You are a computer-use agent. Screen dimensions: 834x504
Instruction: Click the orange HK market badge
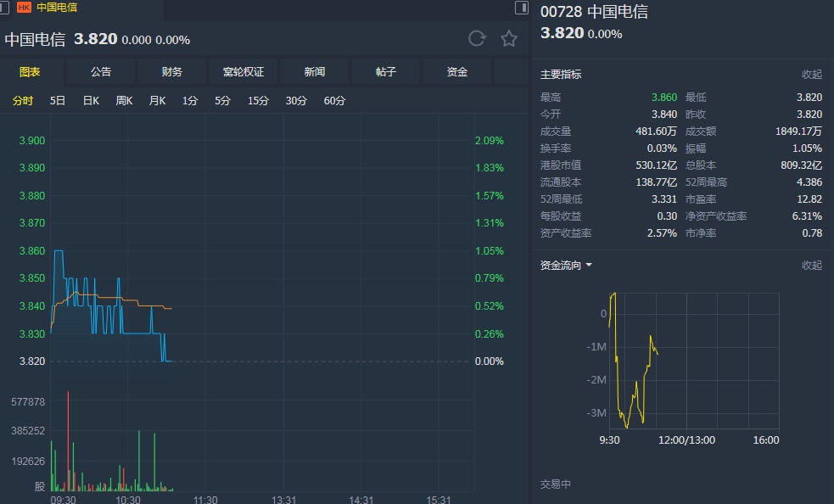(24, 8)
